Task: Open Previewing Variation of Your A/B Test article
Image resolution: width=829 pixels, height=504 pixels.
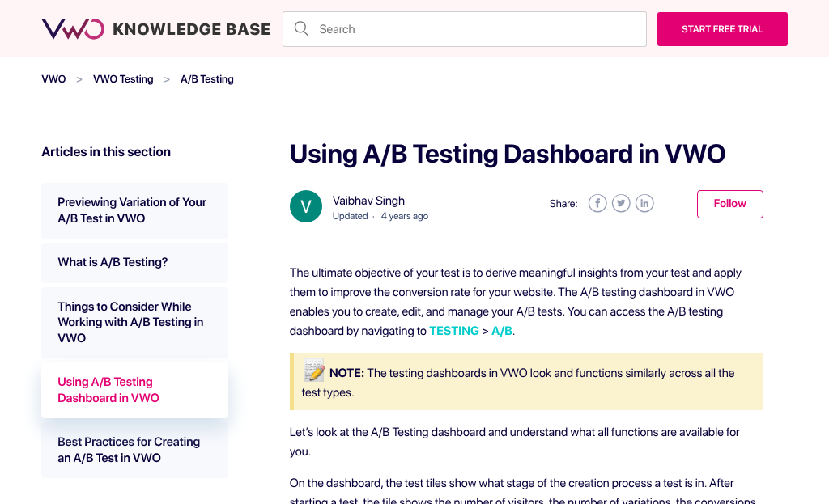Action: click(x=135, y=210)
